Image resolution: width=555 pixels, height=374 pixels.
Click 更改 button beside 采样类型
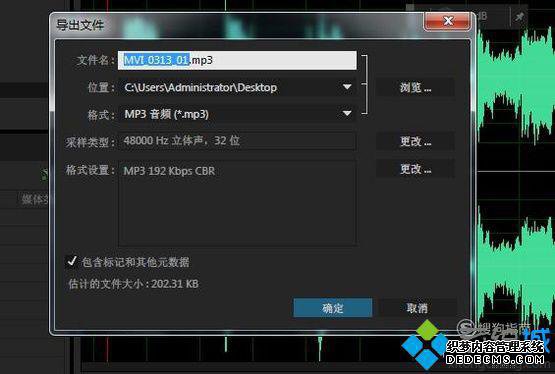tap(415, 142)
